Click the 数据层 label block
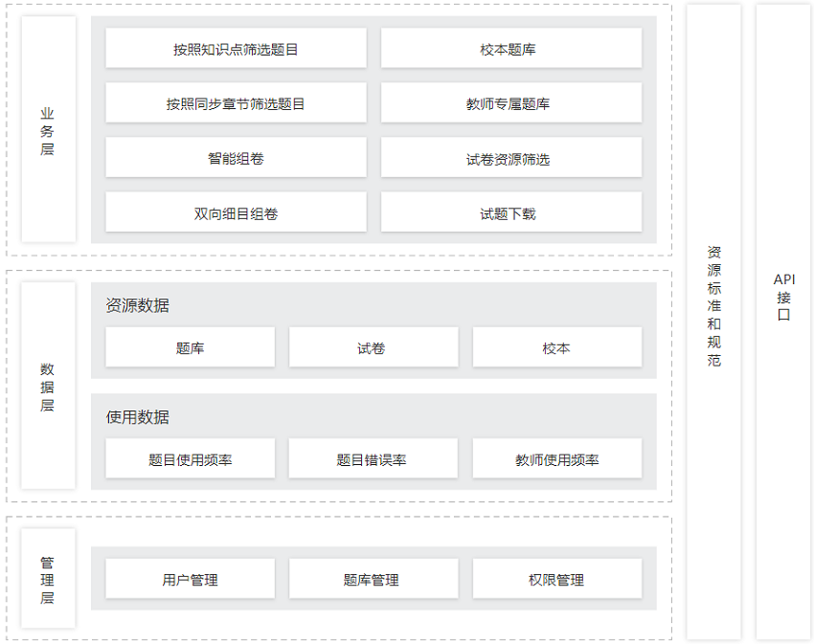814x644 pixels. click(x=48, y=386)
